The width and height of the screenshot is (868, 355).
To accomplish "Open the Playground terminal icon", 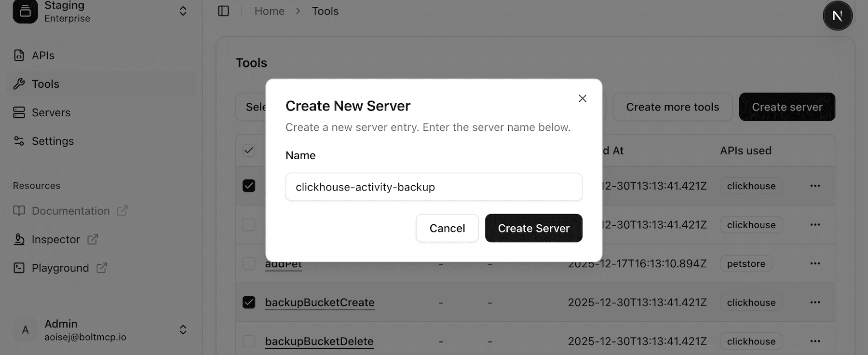I will 19,268.
